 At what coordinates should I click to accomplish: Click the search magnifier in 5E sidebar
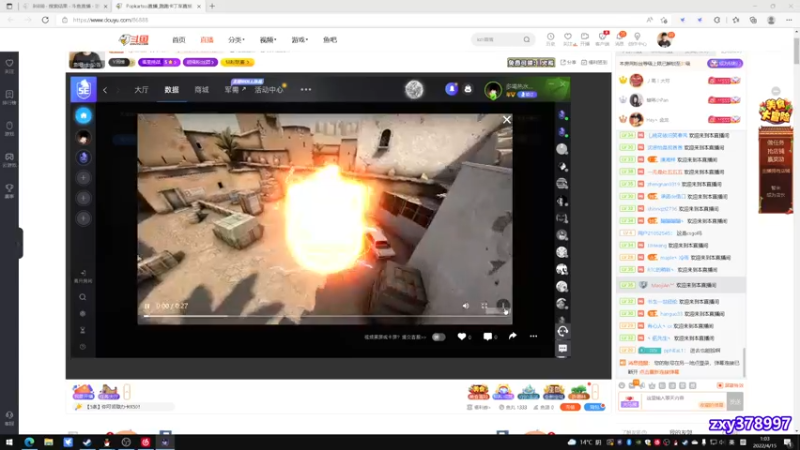tap(83, 297)
